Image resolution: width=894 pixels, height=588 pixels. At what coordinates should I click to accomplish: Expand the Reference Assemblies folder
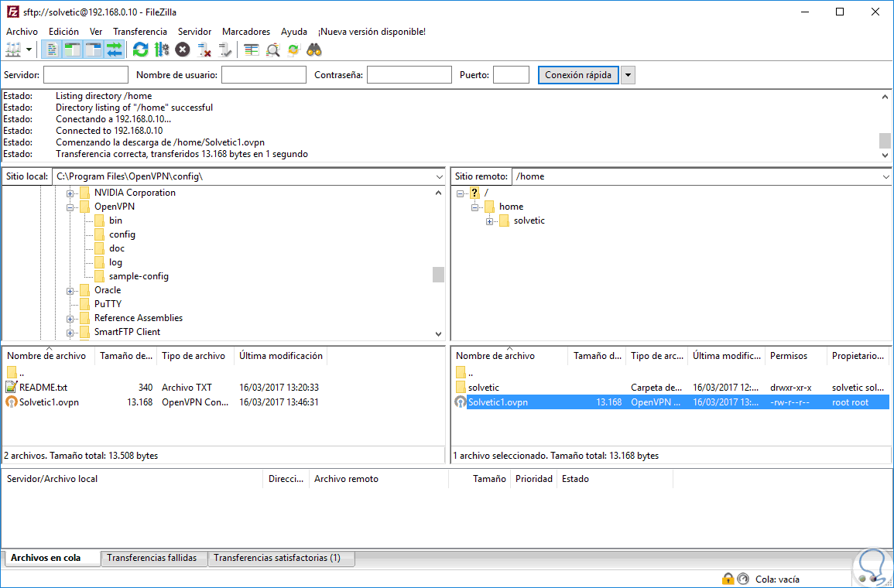(x=70, y=319)
